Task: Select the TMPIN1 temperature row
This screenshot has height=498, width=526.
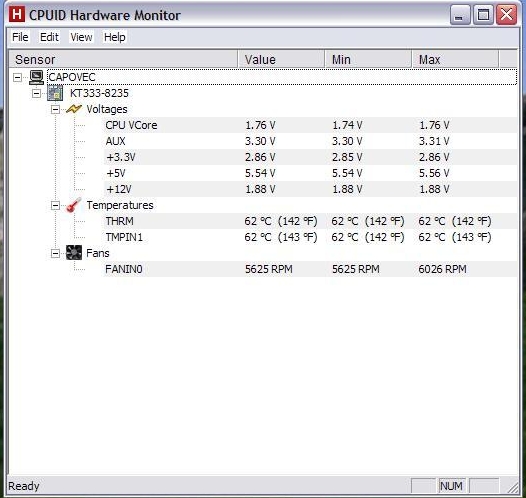Action: [x=310, y=237]
